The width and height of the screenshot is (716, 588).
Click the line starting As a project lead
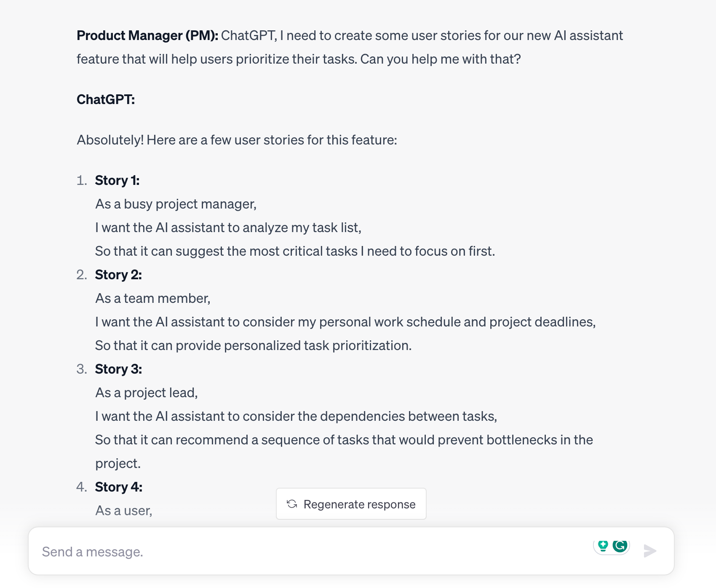[146, 392]
